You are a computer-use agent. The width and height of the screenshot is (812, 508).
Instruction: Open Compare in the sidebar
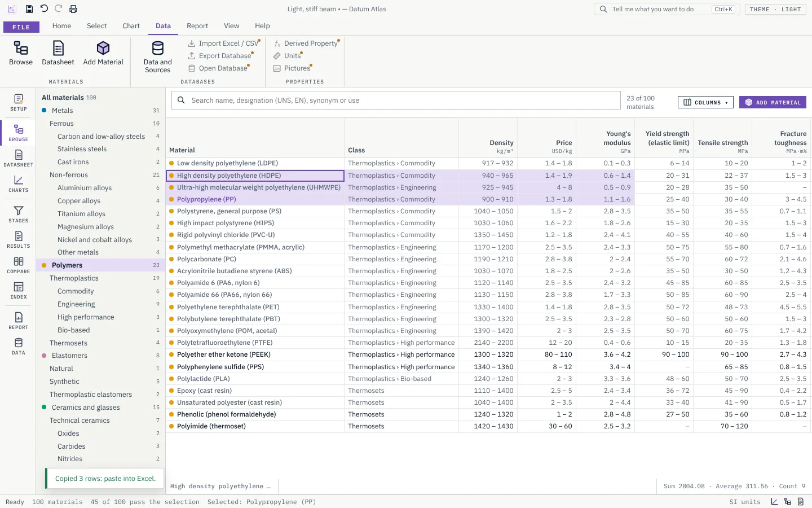pyautogui.click(x=19, y=265)
